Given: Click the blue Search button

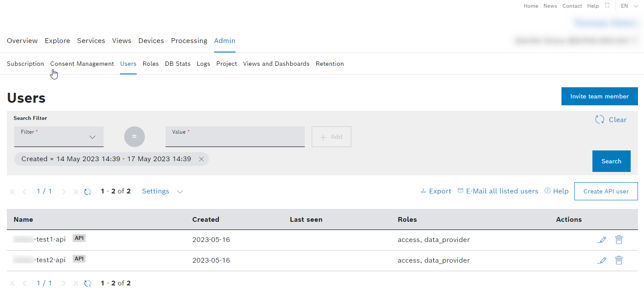Looking at the screenshot, I should pyautogui.click(x=611, y=161).
